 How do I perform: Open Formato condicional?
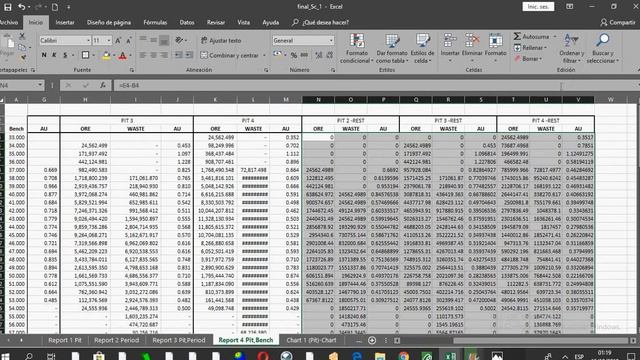click(357, 49)
